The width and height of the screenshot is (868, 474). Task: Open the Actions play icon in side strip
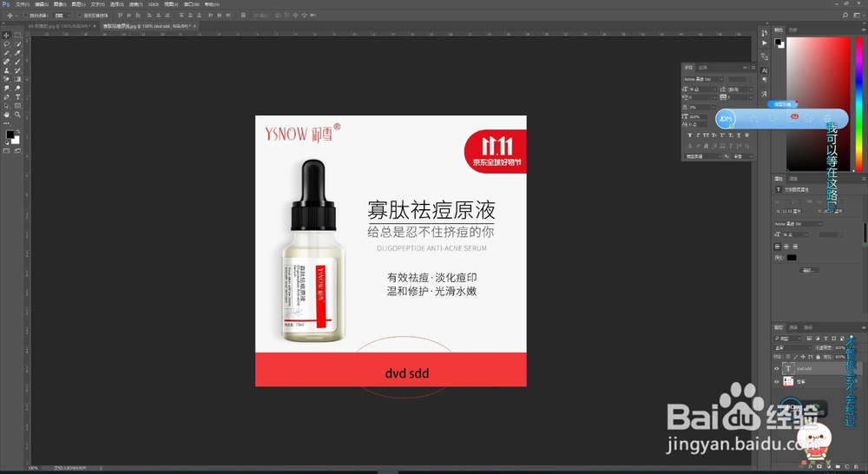coord(765,43)
